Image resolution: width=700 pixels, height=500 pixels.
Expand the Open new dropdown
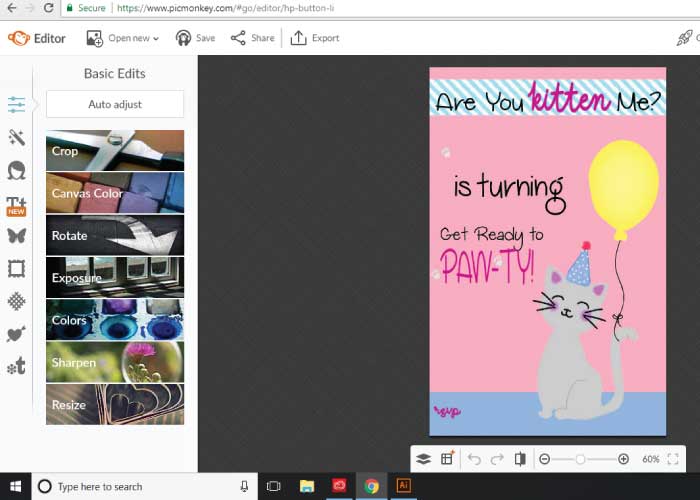pyautogui.click(x=123, y=38)
